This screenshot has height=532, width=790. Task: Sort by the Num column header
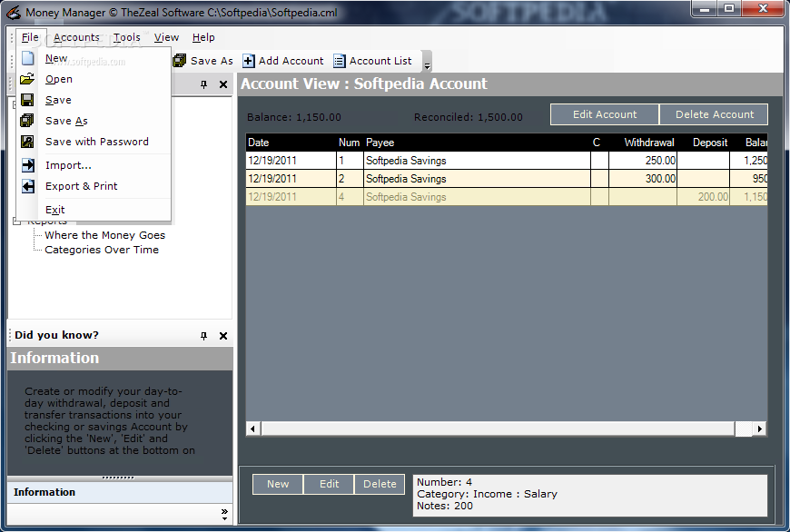(350, 143)
